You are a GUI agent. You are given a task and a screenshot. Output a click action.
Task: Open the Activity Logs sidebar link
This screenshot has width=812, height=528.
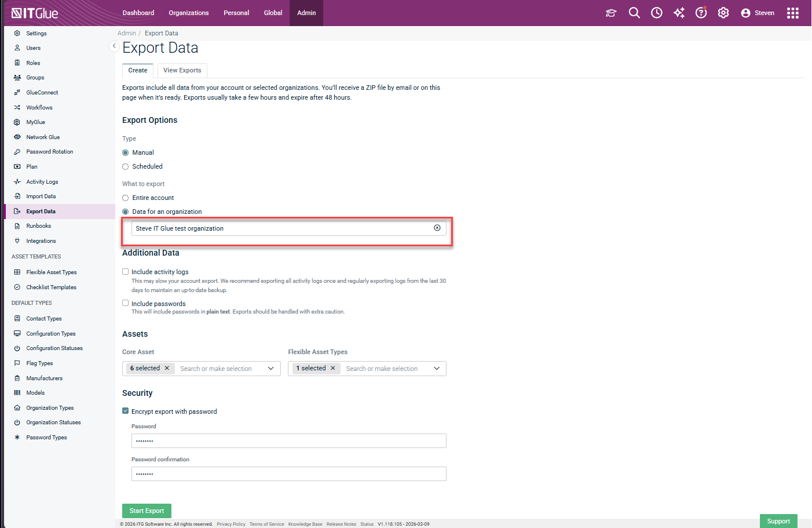(42, 182)
